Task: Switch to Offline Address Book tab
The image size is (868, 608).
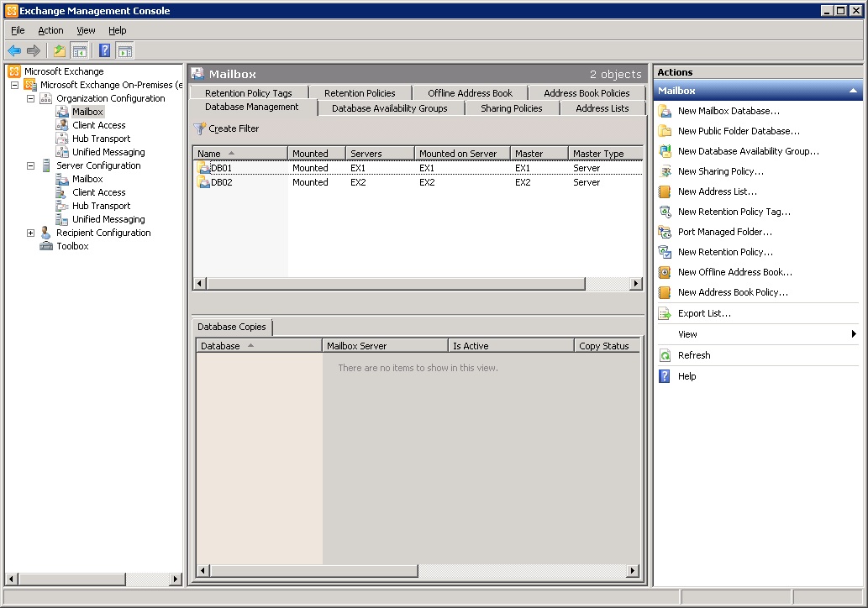Action: click(470, 93)
